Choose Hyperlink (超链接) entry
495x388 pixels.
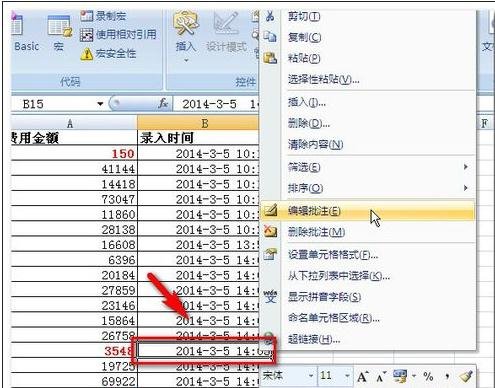pyautogui.click(x=368, y=339)
